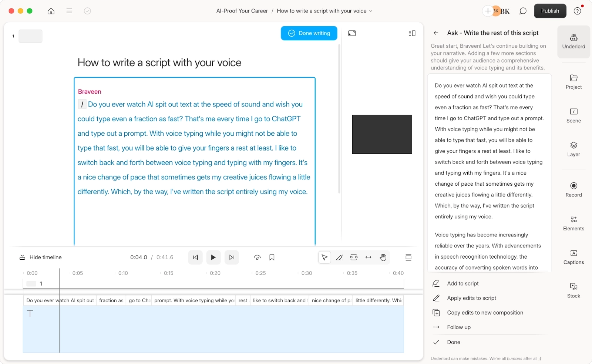The height and width of the screenshot is (364, 592).
Task: Click the bookmark marker icon
Action: tap(272, 257)
